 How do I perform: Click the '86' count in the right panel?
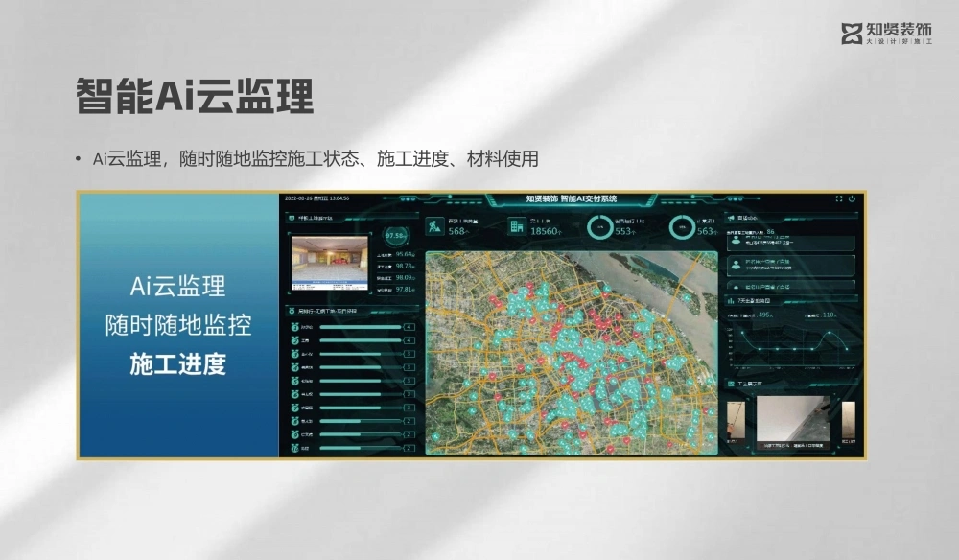[x=771, y=232]
